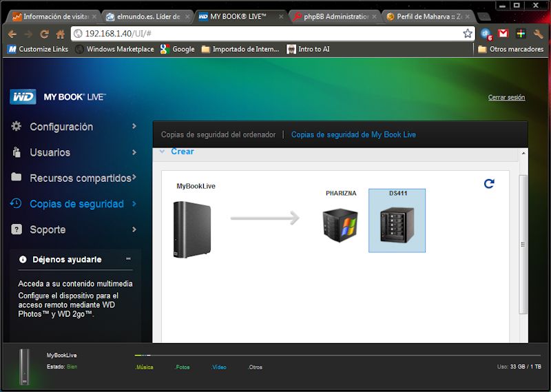Click the WD logo

point(23,96)
